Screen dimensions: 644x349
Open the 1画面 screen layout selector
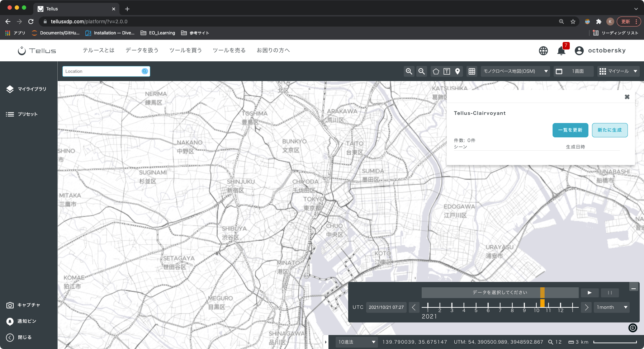[574, 71]
